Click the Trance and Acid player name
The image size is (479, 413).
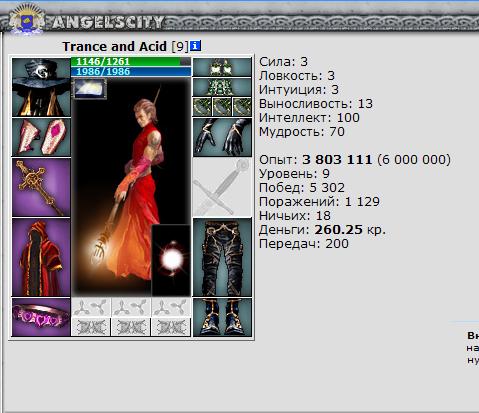(x=114, y=46)
